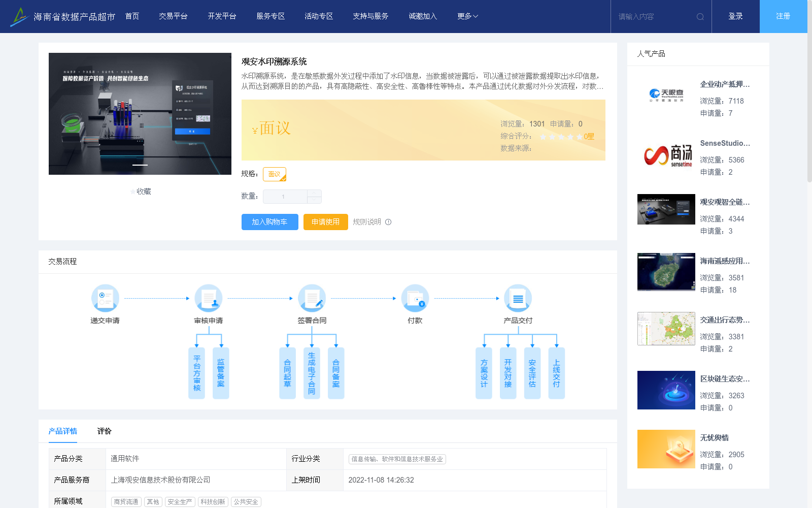Click the 签署合同 step icon
Screen dimensions: 812x508
coord(312,298)
